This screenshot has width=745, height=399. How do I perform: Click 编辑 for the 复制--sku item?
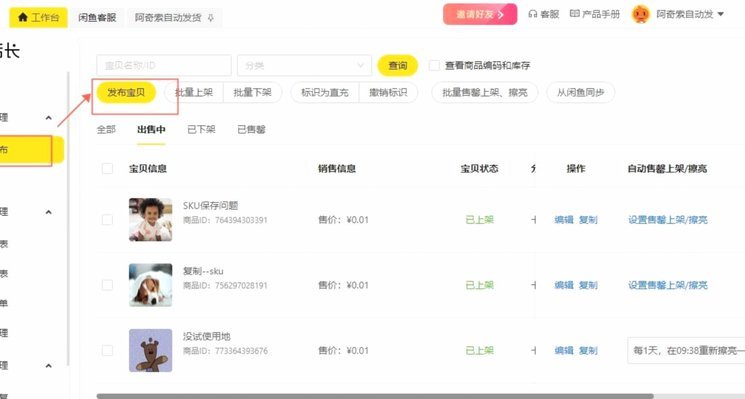(x=564, y=285)
